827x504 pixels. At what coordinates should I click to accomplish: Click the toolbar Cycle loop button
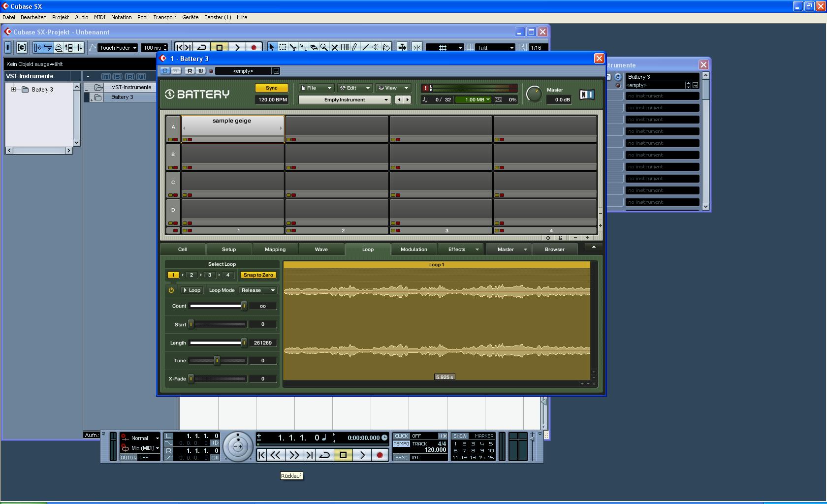point(201,47)
